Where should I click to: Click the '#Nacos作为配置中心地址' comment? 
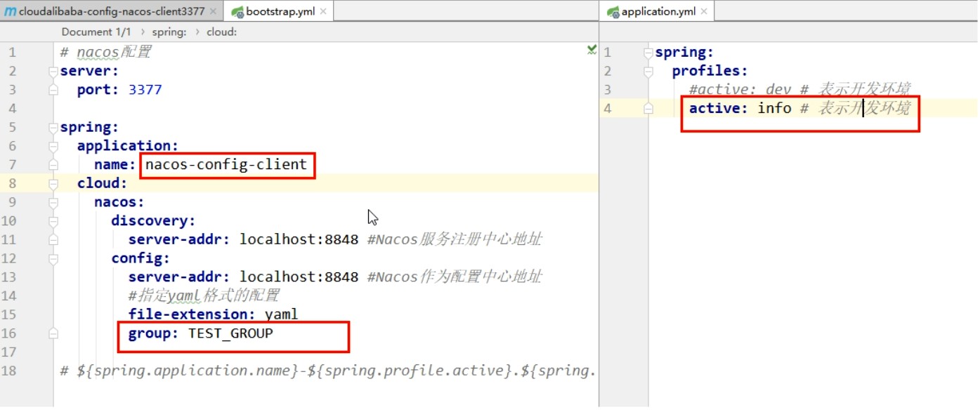455,277
